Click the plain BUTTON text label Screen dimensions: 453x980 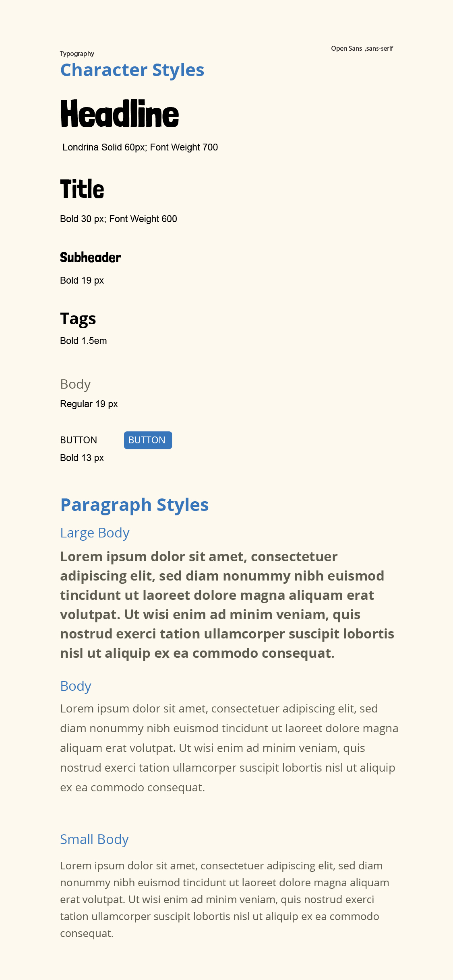point(79,440)
